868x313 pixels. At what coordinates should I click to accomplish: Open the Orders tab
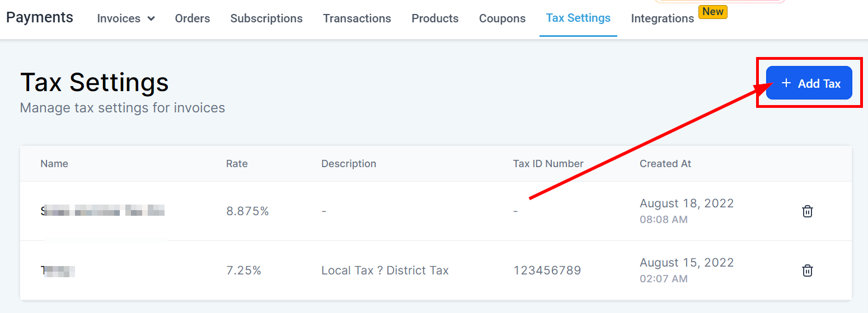click(193, 18)
